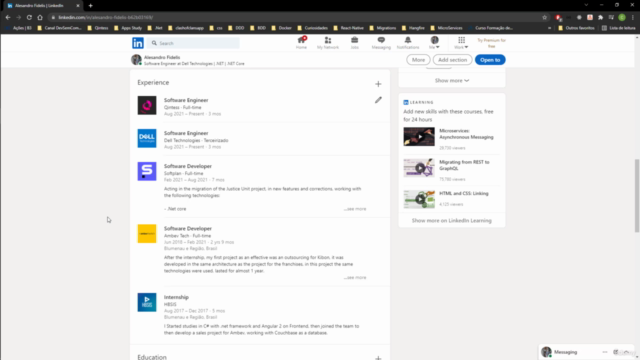Click the Open to button

pos(490,60)
